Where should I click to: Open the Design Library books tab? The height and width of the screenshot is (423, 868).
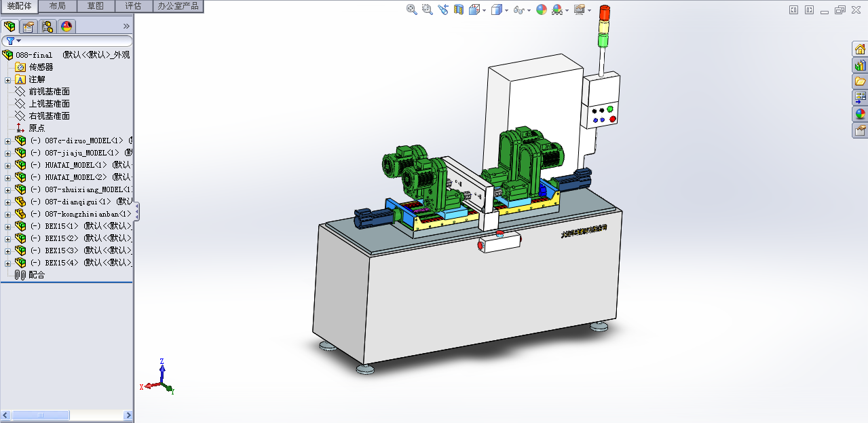coord(860,65)
